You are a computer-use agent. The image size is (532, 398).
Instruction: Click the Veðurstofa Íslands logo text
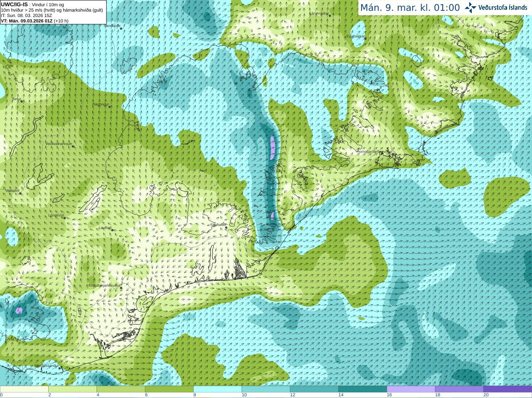click(502, 7)
